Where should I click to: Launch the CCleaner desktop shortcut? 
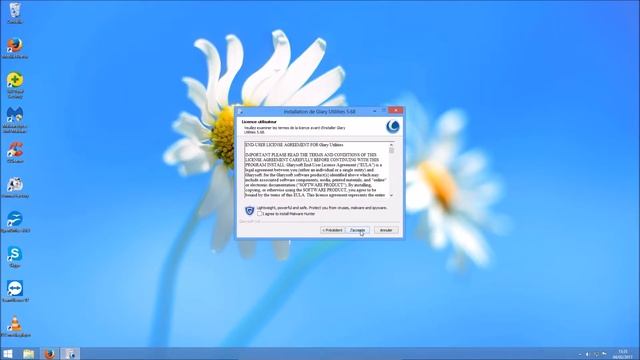(x=15, y=152)
